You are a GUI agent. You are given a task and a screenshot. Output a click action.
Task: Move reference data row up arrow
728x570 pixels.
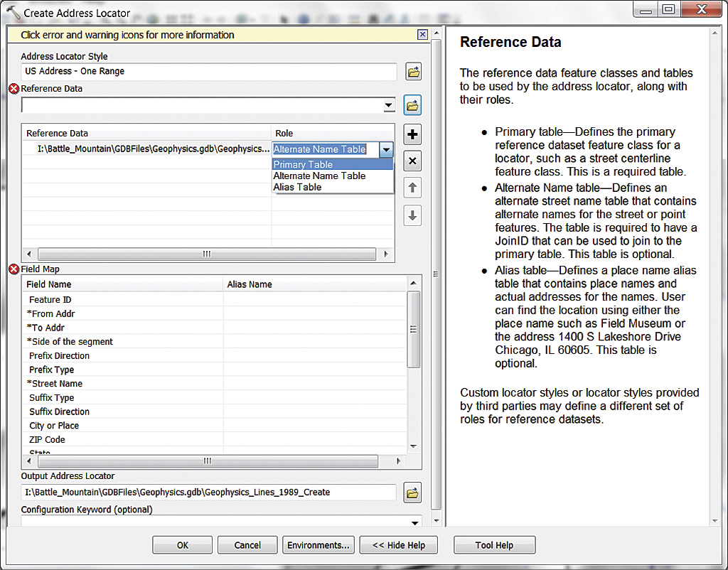pyautogui.click(x=412, y=188)
